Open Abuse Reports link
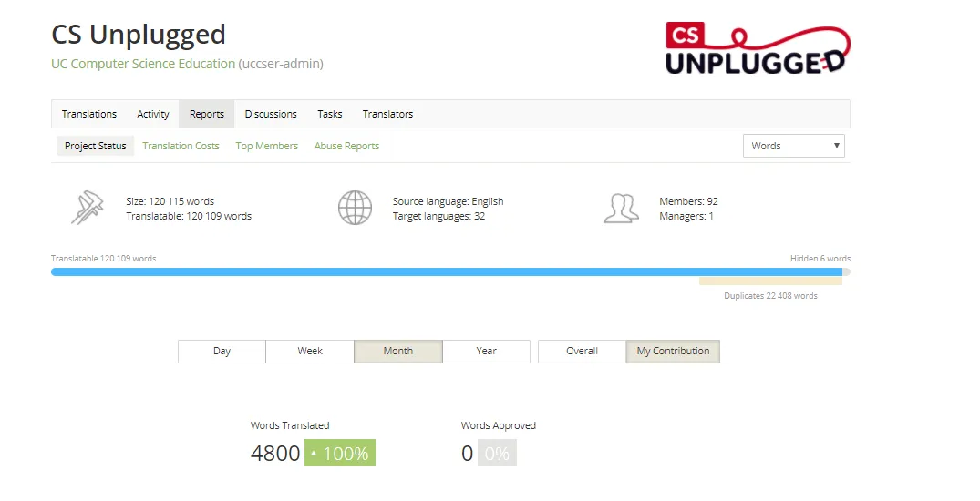Image resolution: width=980 pixels, height=501 pixels. (347, 146)
